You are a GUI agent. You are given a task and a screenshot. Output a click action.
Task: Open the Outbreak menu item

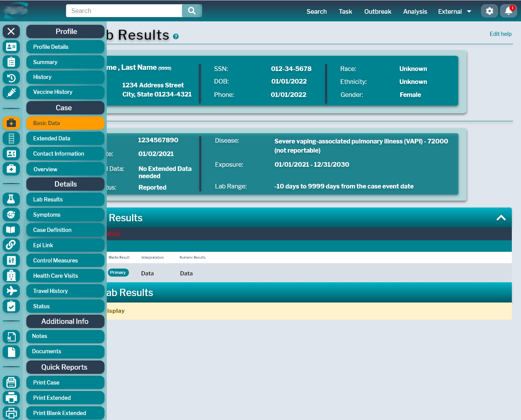click(x=378, y=11)
